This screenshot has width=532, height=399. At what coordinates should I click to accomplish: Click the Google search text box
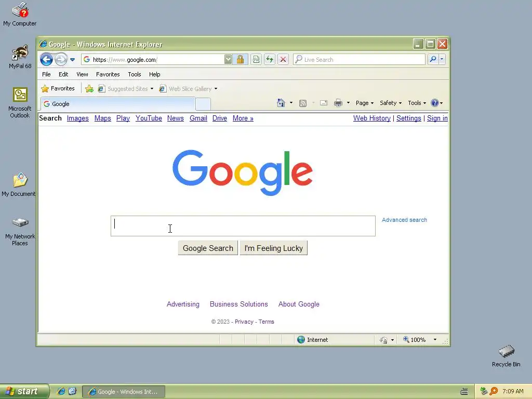243,226
